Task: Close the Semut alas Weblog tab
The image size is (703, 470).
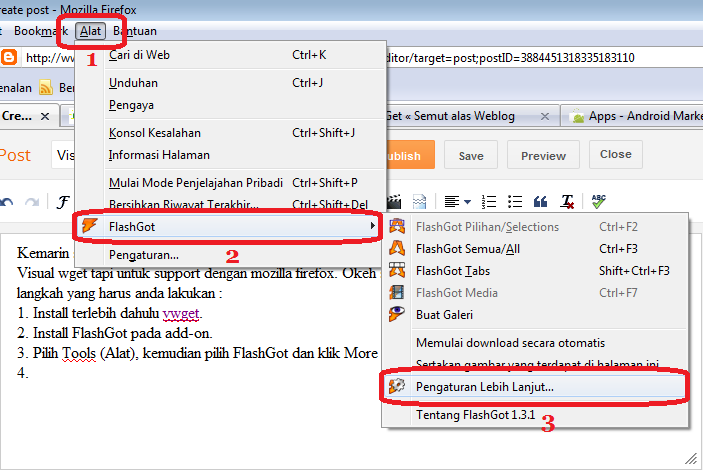Action: [544, 117]
